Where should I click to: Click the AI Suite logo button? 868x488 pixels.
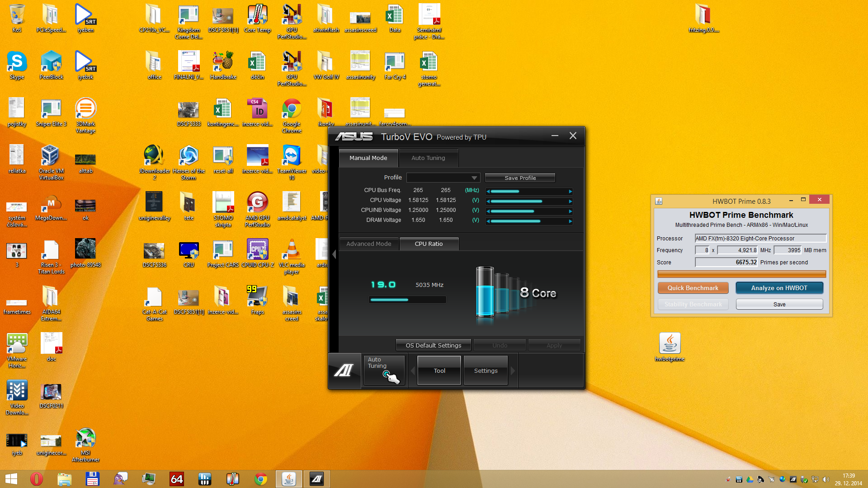(344, 371)
